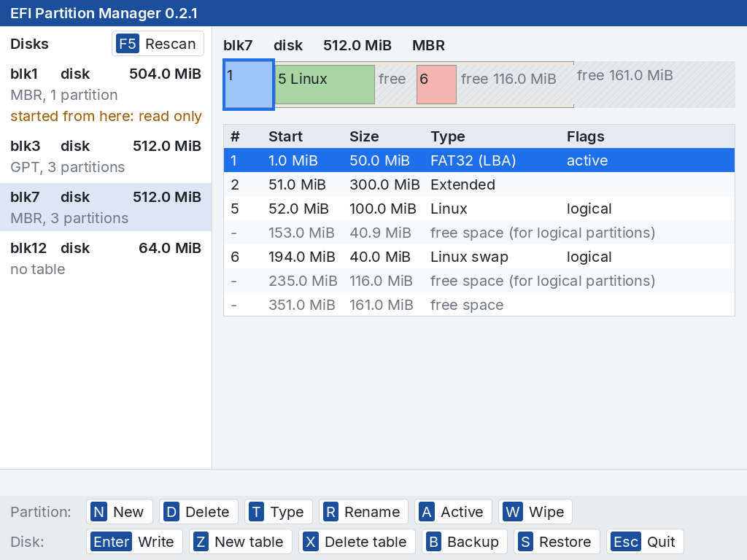747x560 pixels.
Task: Select the blk7 MBR disk
Action: coord(106,207)
